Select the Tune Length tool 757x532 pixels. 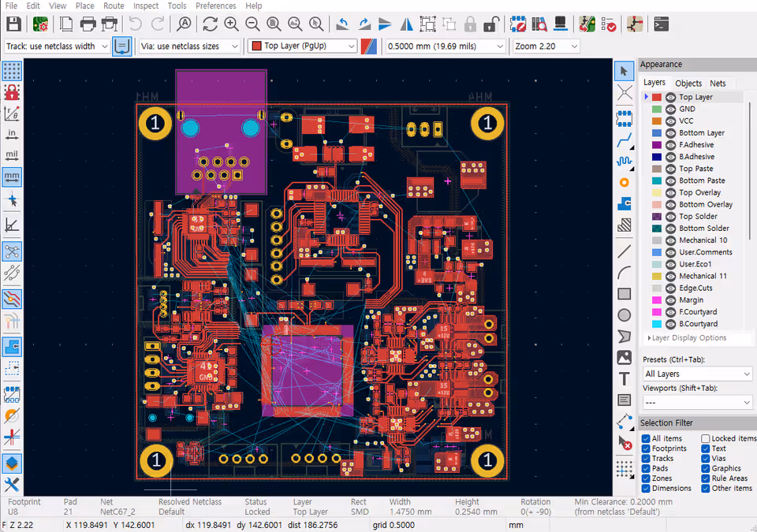[625, 161]
